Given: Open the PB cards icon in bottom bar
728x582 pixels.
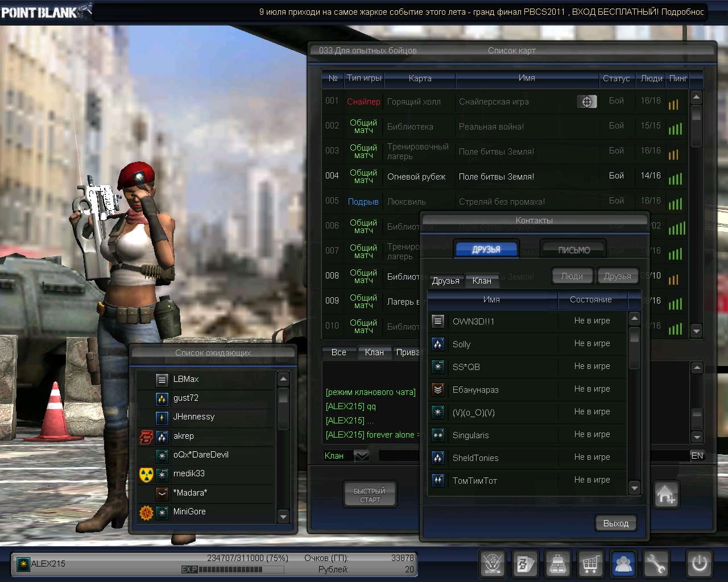Looking at the screenshot, I should [x=526, y=564].
